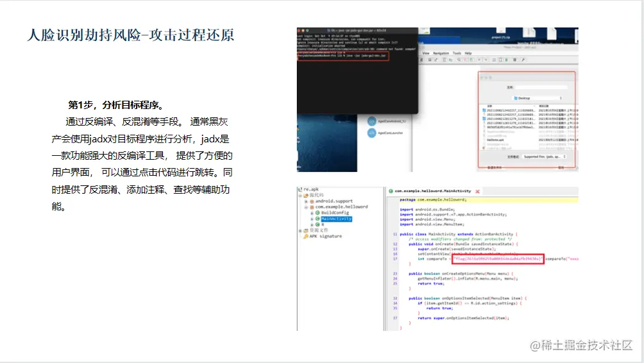Select MainActivity in the jadx tree

click(336, 219)
